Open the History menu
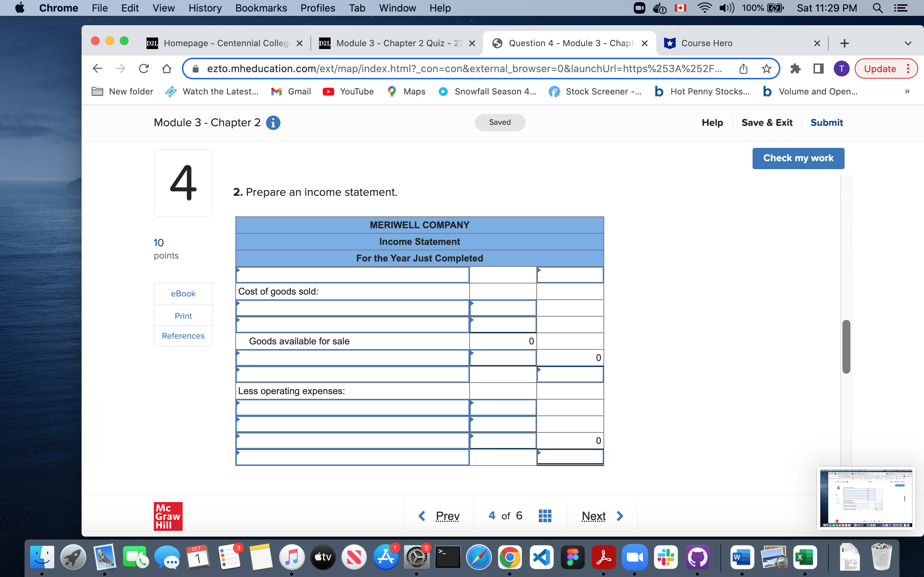This screenshot has width=924, height=577. click(205, 8)
